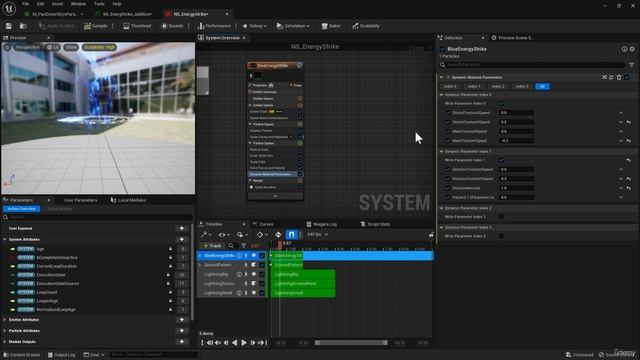Click the Browse to asset icon

(x=23, y=26)
